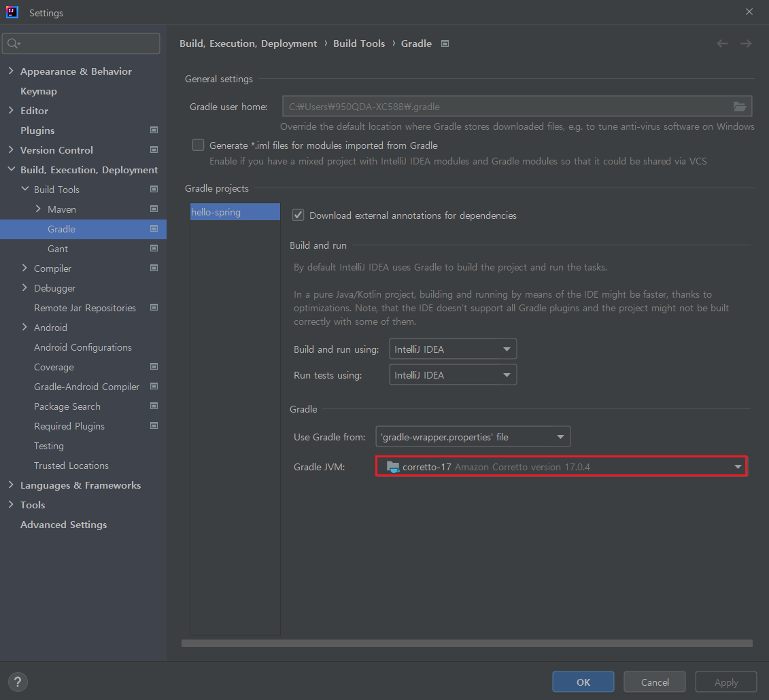Click the project-level icon beside Package Search
This screenshot has width=769, height=700.
(154, 406)
